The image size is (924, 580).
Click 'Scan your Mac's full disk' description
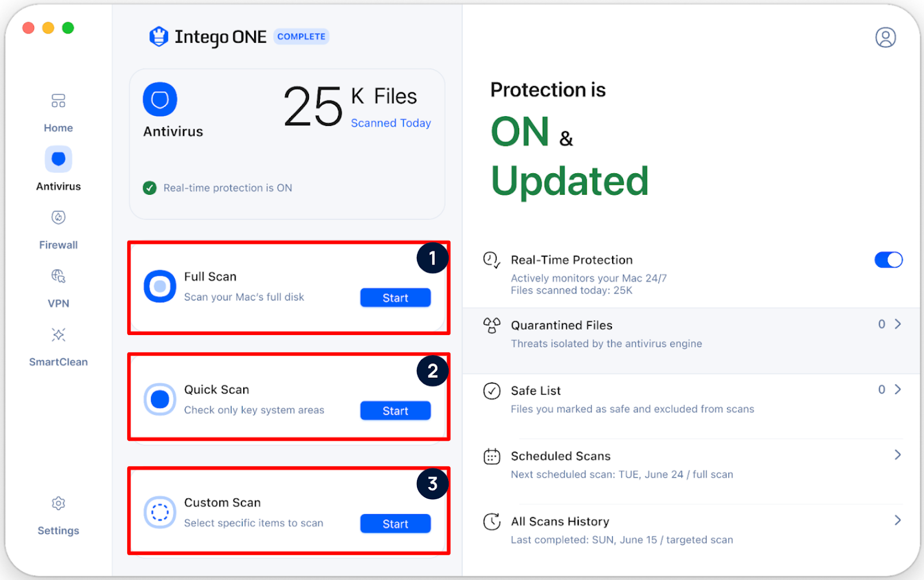click(x=244, y=297)
